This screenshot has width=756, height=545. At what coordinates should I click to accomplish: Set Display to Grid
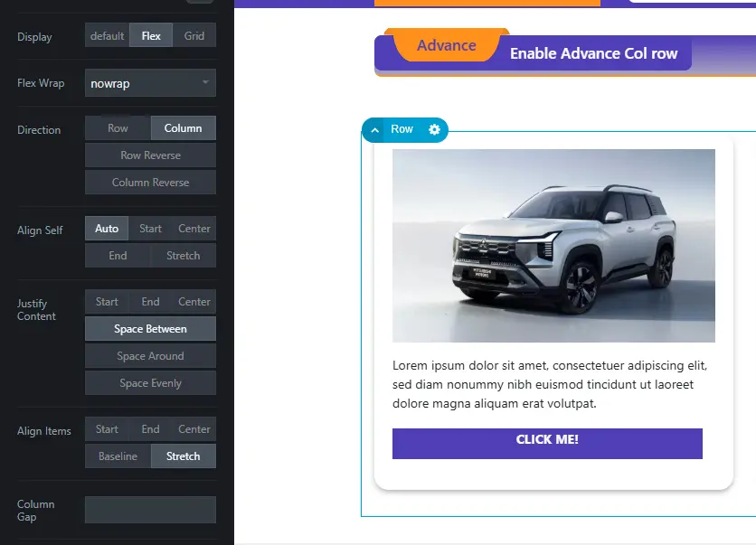pos(194,35)
